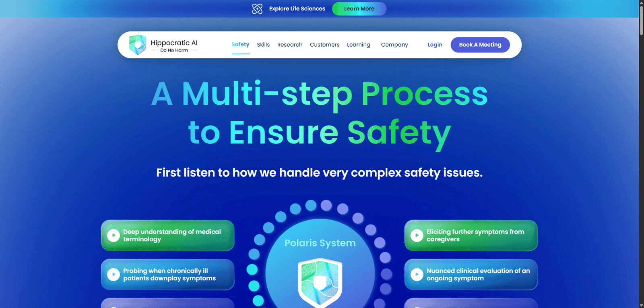Viewport: 644px width, 308px height.
Task: Click the Polaris System title circle
Action: (x=320, y=243)
